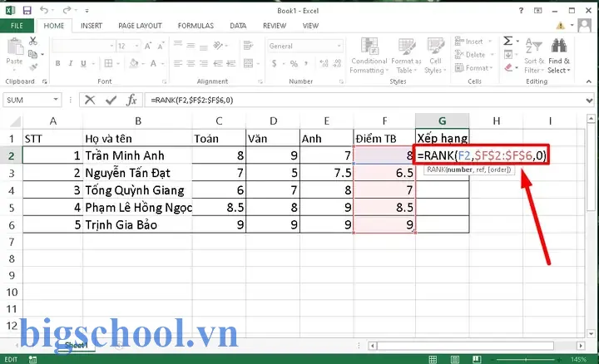Click cell with Phạm Lê Hồng Ngọc
The height and width of the screenshot is (364, 599).
137,207
